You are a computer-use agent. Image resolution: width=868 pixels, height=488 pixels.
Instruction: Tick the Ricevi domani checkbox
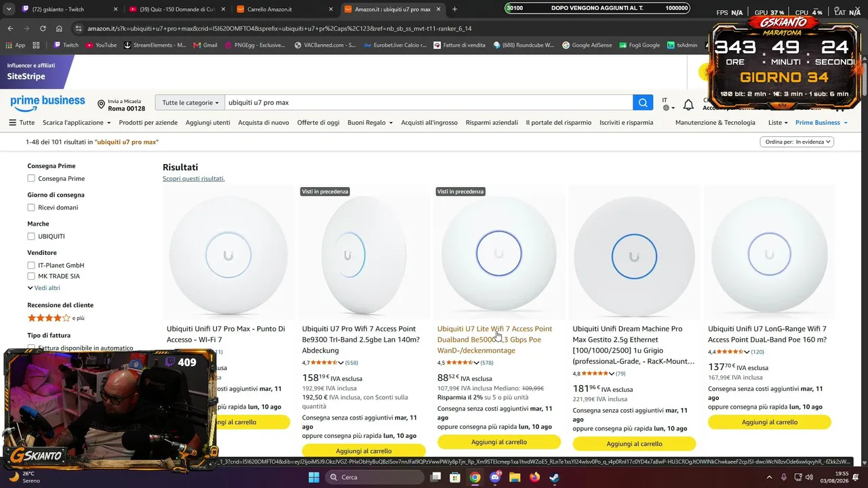(x=31, y=207)
